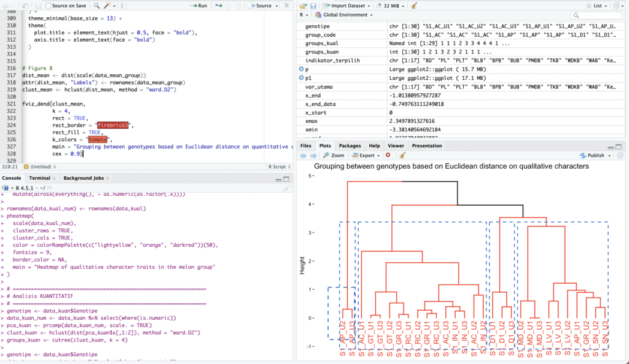
Task: Remove current plot with the red X icon
Action: click(388, 155)
